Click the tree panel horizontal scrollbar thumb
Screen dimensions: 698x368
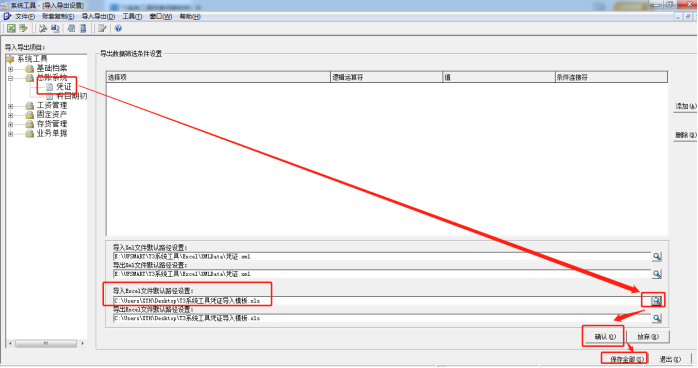pos(46,344)
